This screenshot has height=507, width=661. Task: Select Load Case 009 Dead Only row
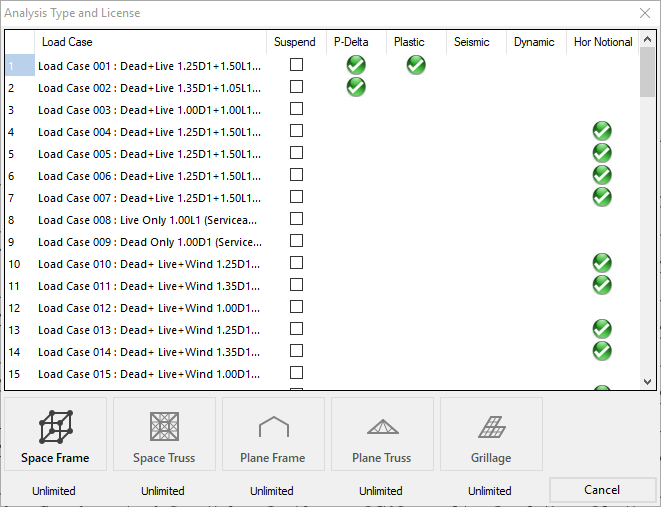[150, 242]
